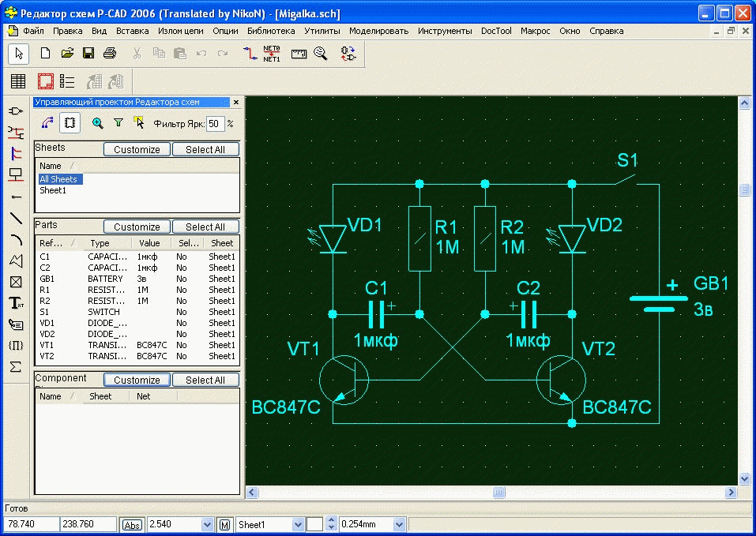Click the vertical scrollbar thumb
The width and height of the screenshot is (756, 536).
click(x=744, y=189)
